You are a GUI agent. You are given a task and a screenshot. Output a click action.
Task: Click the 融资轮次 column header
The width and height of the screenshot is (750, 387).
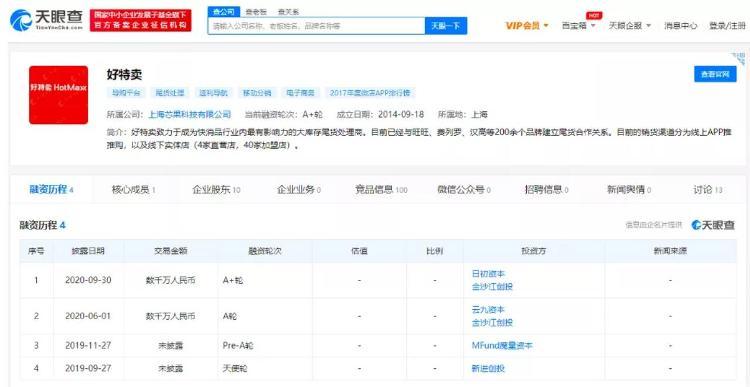tap(265, 251)
